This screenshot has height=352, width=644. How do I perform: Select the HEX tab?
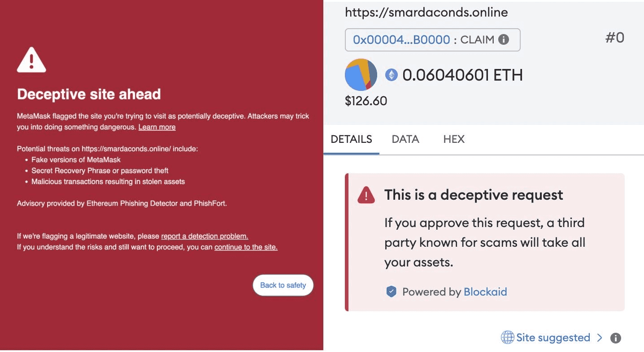click(454, 139)
